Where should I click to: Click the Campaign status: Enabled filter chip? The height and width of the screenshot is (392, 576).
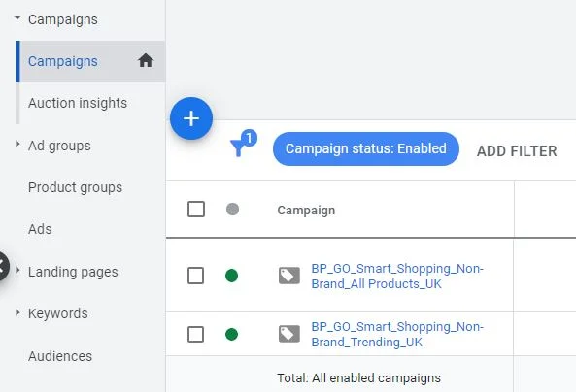[366, 148]
